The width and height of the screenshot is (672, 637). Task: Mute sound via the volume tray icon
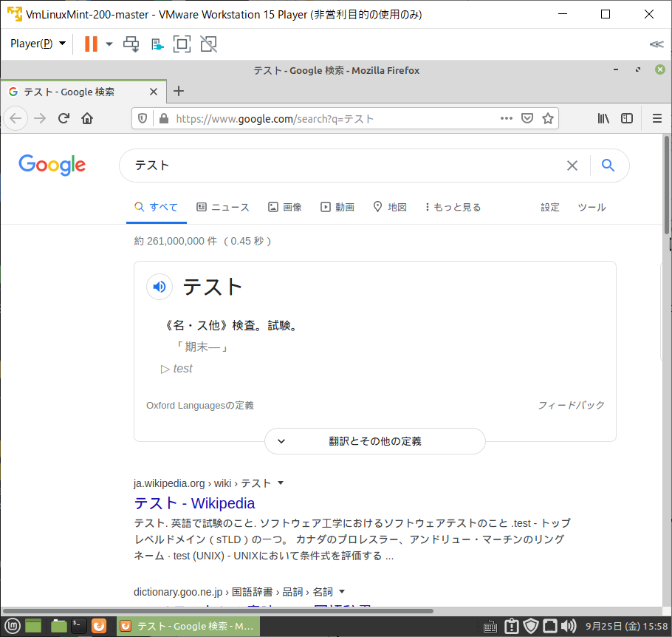[569, 625]
